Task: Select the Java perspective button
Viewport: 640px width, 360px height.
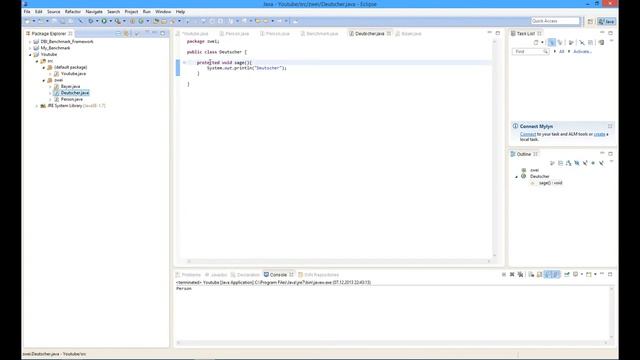Action: (x=607, y=21)
